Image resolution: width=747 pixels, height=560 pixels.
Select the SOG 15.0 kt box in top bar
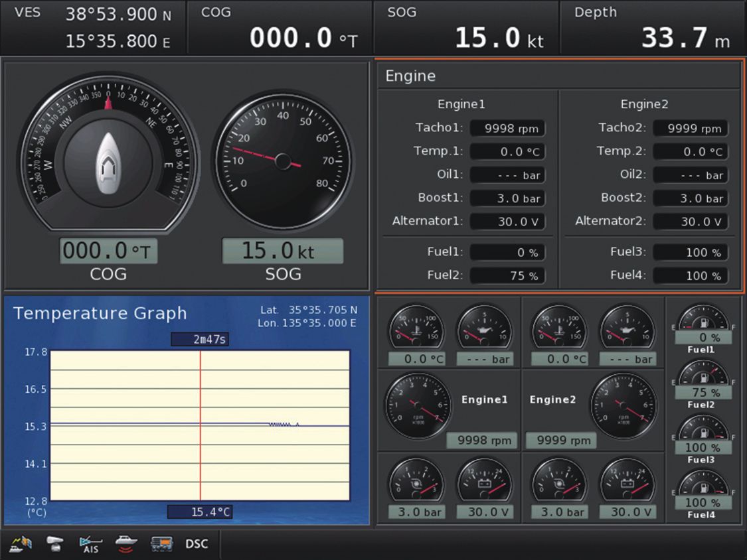[x=466, y=28]
